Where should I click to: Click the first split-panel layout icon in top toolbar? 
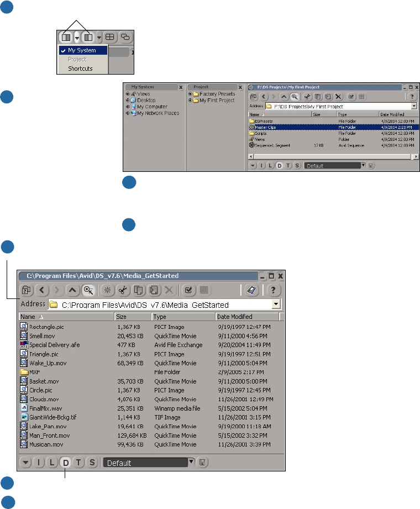[66, 38]
